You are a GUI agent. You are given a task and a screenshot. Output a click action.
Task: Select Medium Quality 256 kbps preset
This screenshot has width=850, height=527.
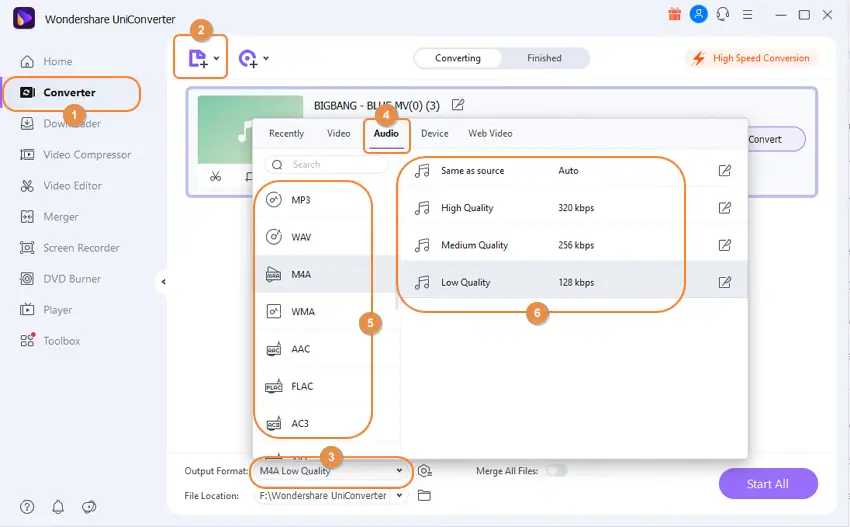575,245
